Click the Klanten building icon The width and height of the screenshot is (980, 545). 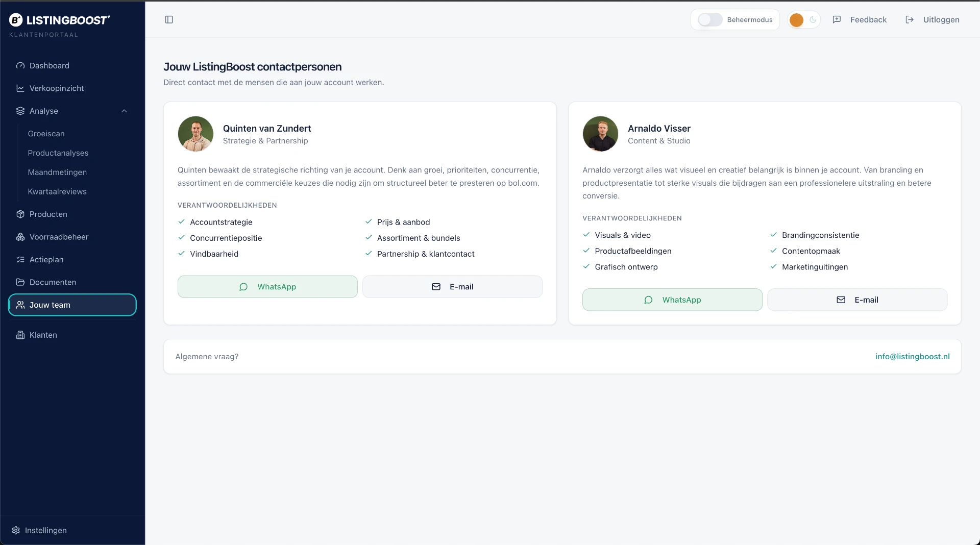pos(20,335)
